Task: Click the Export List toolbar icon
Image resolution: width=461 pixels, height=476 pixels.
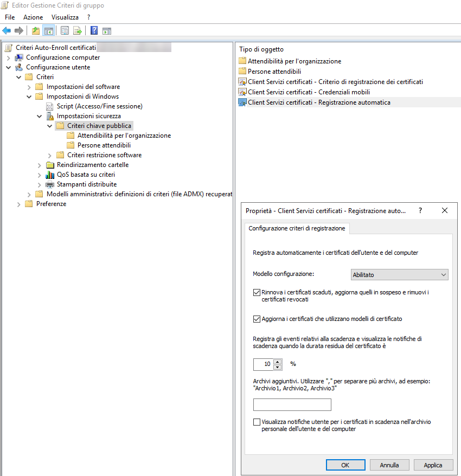Action: (x=78, y=31)
